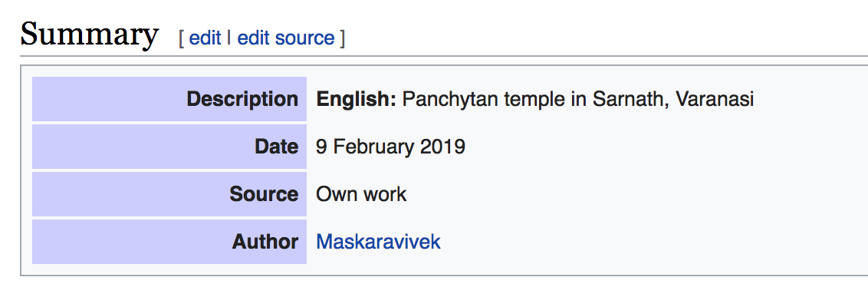
Task: Click "February" in the date value
Action: (373, 147)
